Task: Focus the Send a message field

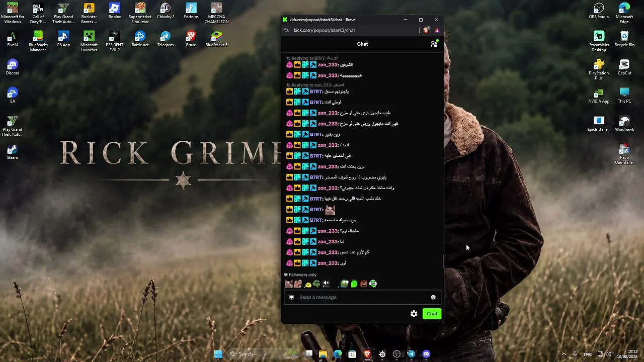Action: 362,297
